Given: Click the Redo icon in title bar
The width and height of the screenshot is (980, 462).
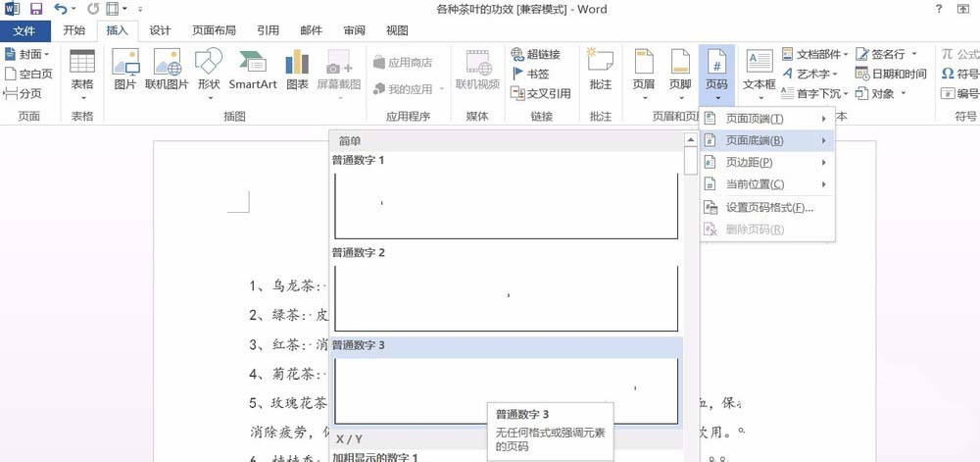Looking at the screenshot, I should (x=92, y=9).
